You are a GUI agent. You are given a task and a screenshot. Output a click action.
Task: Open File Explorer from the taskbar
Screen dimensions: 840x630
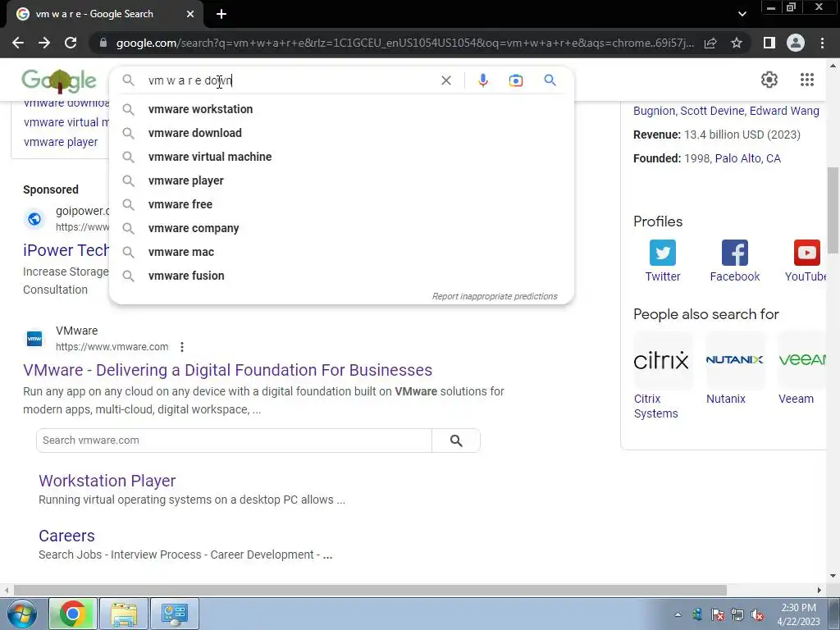coord(124,614)
